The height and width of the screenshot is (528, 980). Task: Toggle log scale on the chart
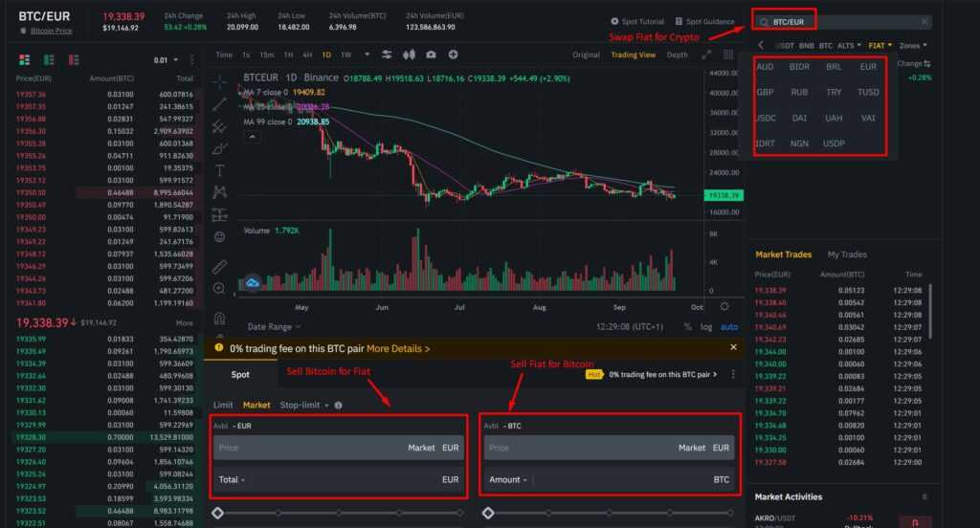coord(705,326)
